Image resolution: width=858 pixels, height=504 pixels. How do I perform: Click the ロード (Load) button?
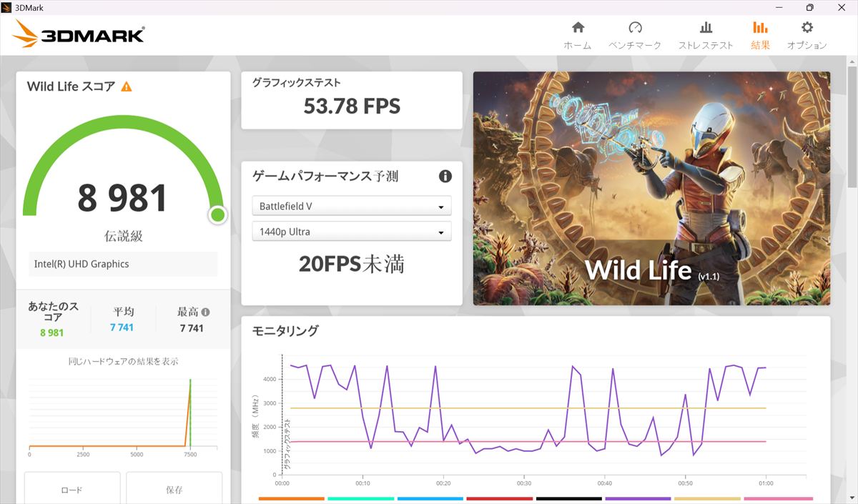(71, 489)
